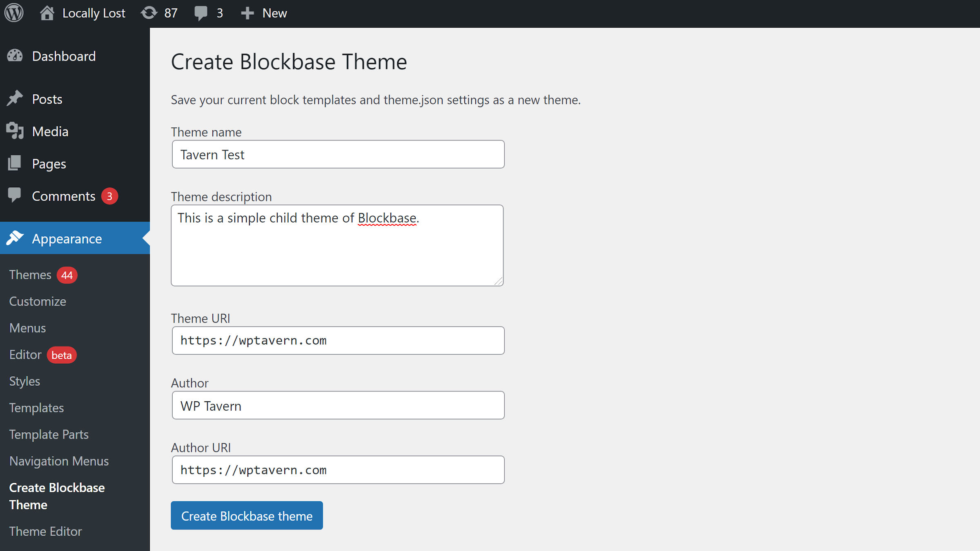The width and height of the screenshot is (980, 551).
Task: Select Navigation Menus
Action: click(58, 461)
